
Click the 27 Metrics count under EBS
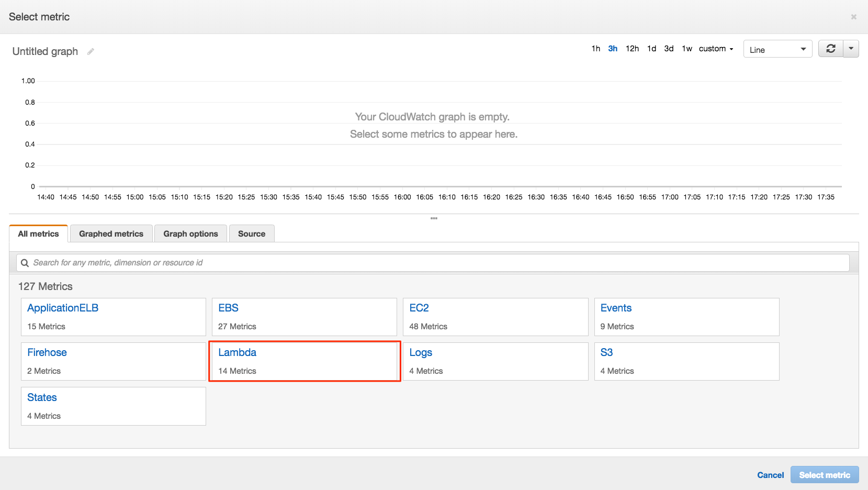(238, 327)
